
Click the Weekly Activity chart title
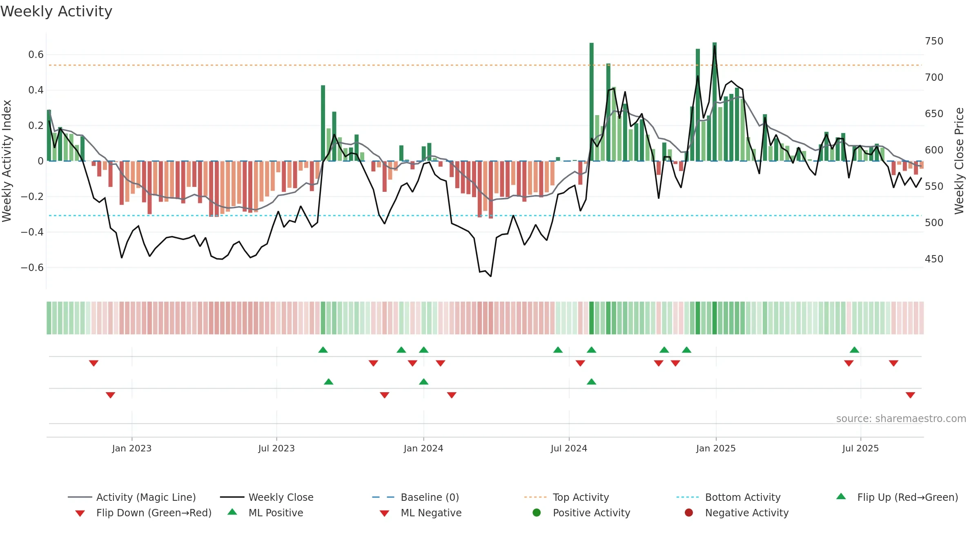pyautogui.click(x=56, y=11)
